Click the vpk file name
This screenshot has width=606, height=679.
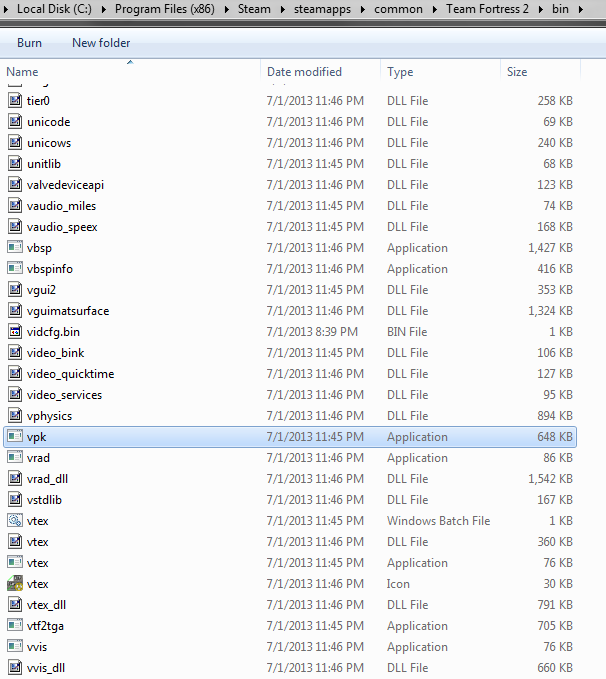coord(36,437)
